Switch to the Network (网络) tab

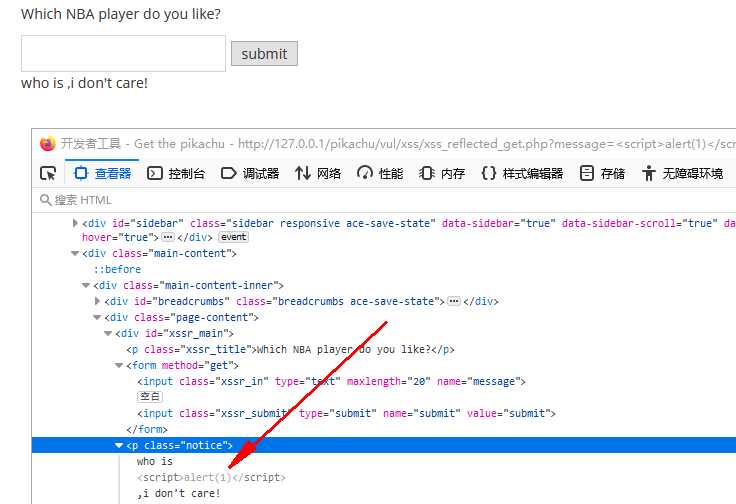click(318, 174)
